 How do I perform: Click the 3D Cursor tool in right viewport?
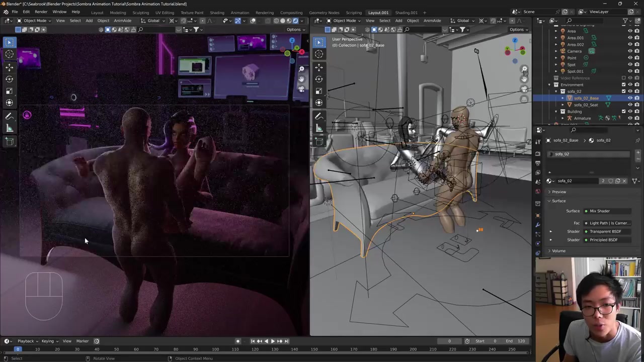tap(319, 54)
